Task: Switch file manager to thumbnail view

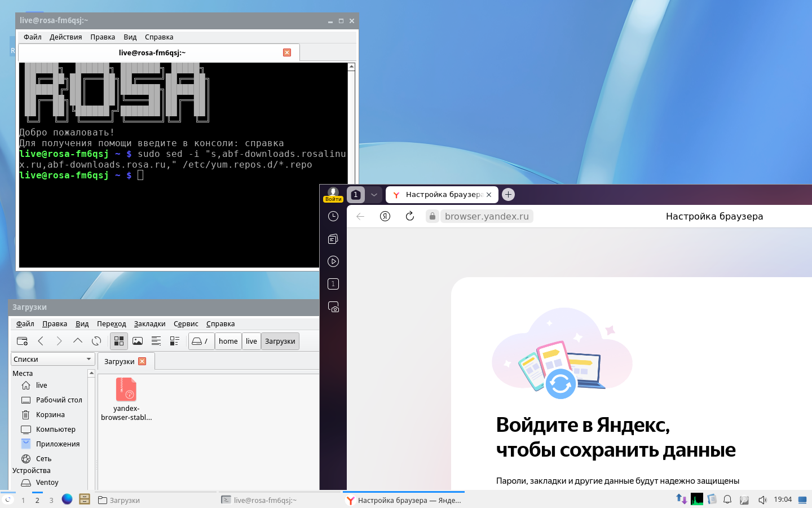Action: tap(138, 341)
